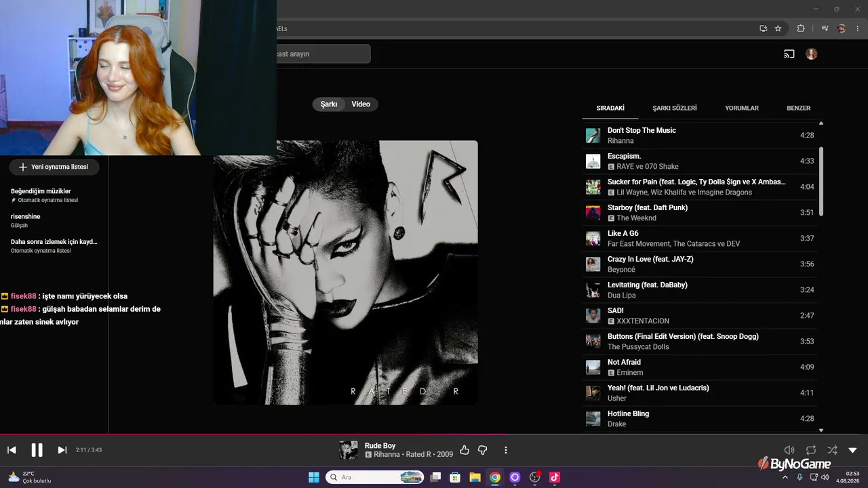Open the risenshine playlist
The height and width of the screenshot is (488, 868).
point(54,220)
